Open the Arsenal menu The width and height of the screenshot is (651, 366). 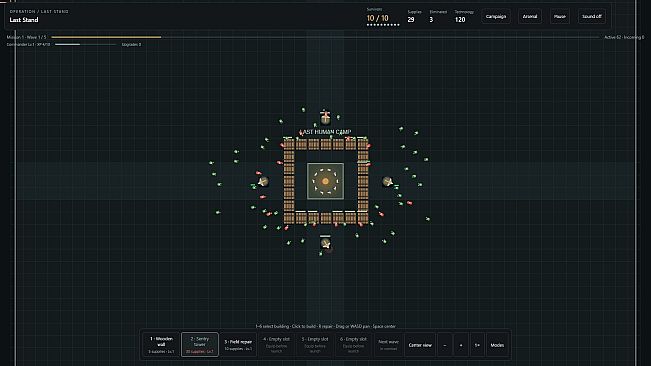pos(530,17)
